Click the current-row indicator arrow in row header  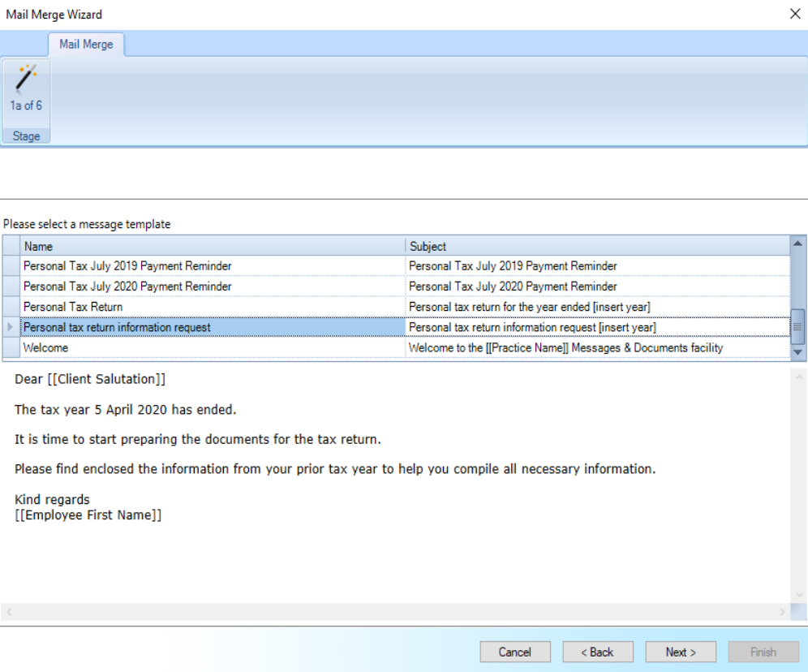tap(11, 327)
